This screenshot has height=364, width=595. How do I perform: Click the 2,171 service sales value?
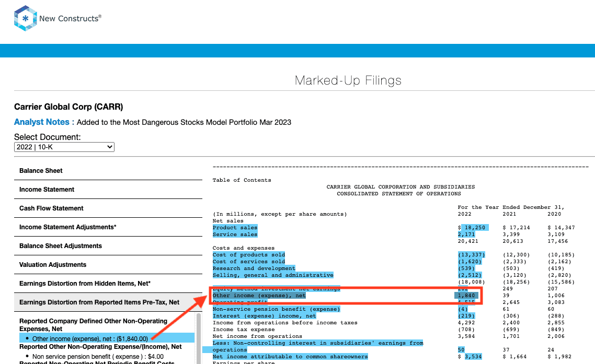pos(466,234)
